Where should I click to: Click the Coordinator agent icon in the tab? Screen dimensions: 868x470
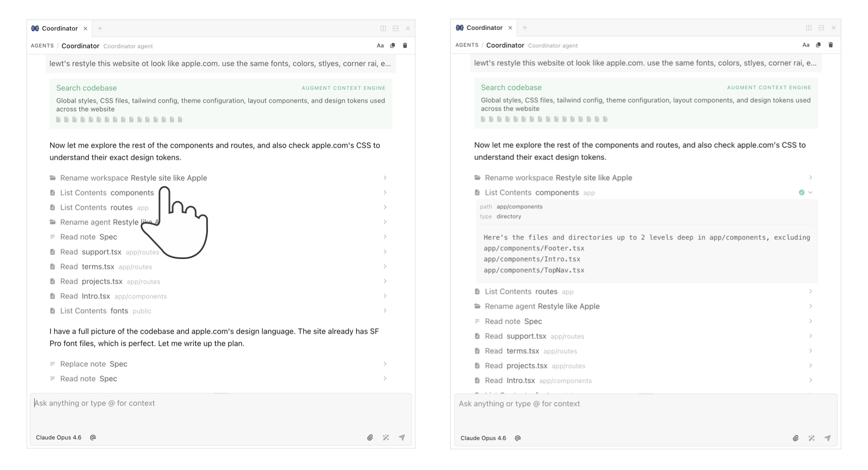point(36,28)
